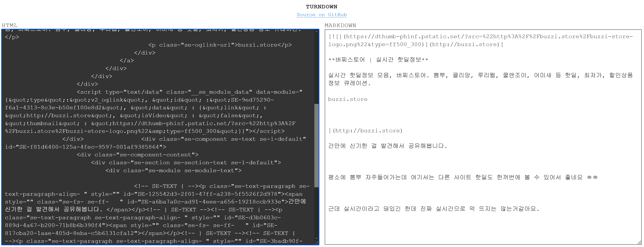The image size is (644, 247).
Task: Click the TURNDOWN page heading
Action: click(x=322, y=7)
